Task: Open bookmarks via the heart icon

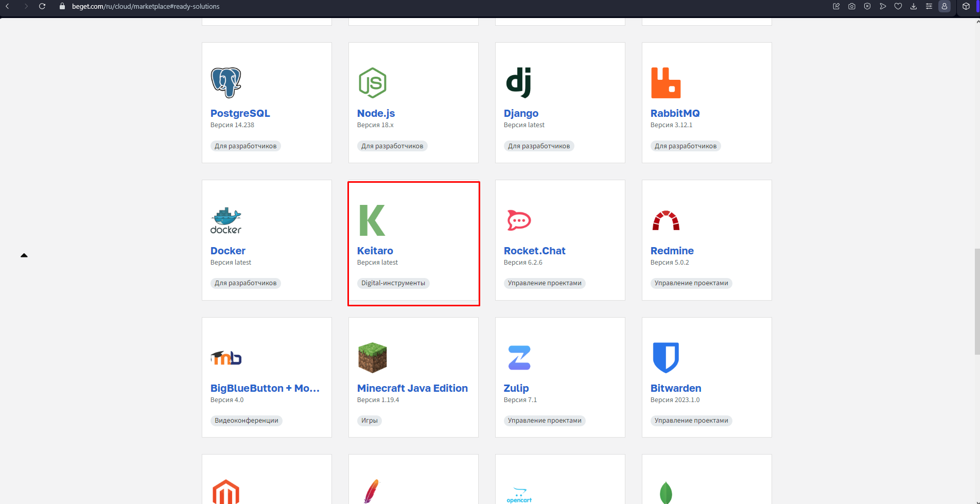Action: pyautogui.click(x=898, y=6)
